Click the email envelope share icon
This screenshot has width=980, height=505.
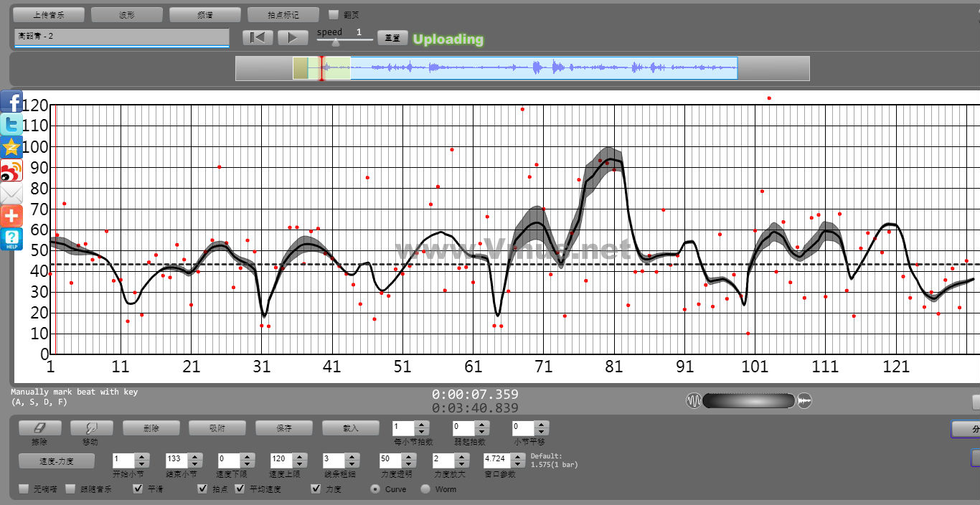click(11, 193)
